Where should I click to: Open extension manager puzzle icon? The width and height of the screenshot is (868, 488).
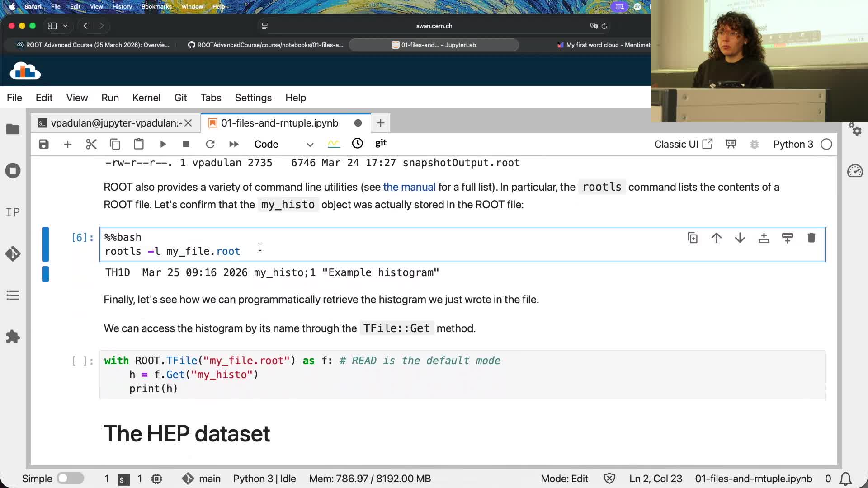click(x=13, y=337)
